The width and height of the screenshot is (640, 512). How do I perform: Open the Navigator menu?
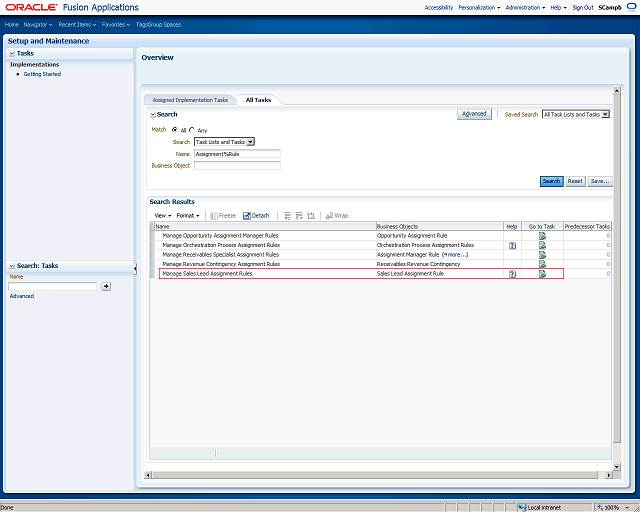click(38, 24)
